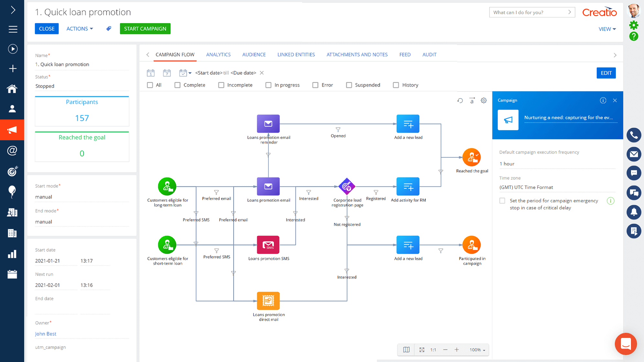Check the Complete filter checkbox

click(x=177, y=85)
